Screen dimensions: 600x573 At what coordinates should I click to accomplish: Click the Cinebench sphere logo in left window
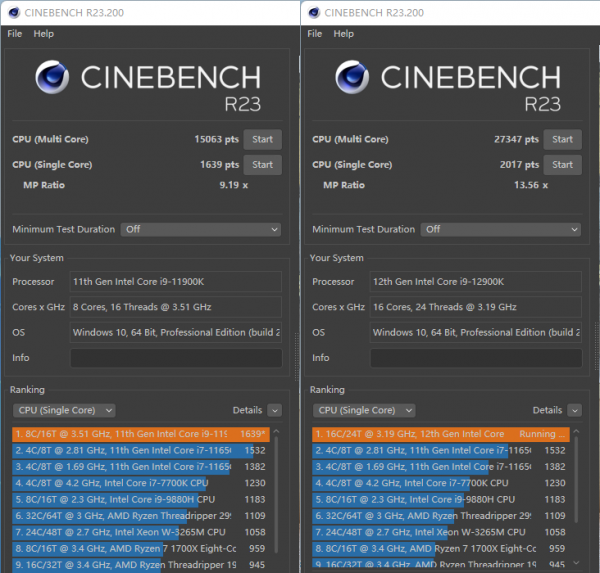(x=53, y=79)
